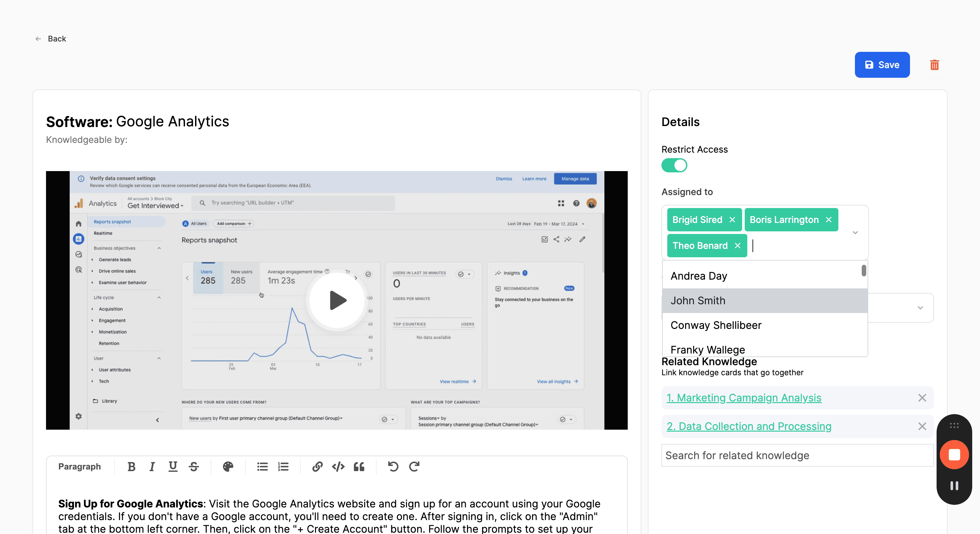
Task: Click Learn more in the consent banner
Action: point(534,179)
